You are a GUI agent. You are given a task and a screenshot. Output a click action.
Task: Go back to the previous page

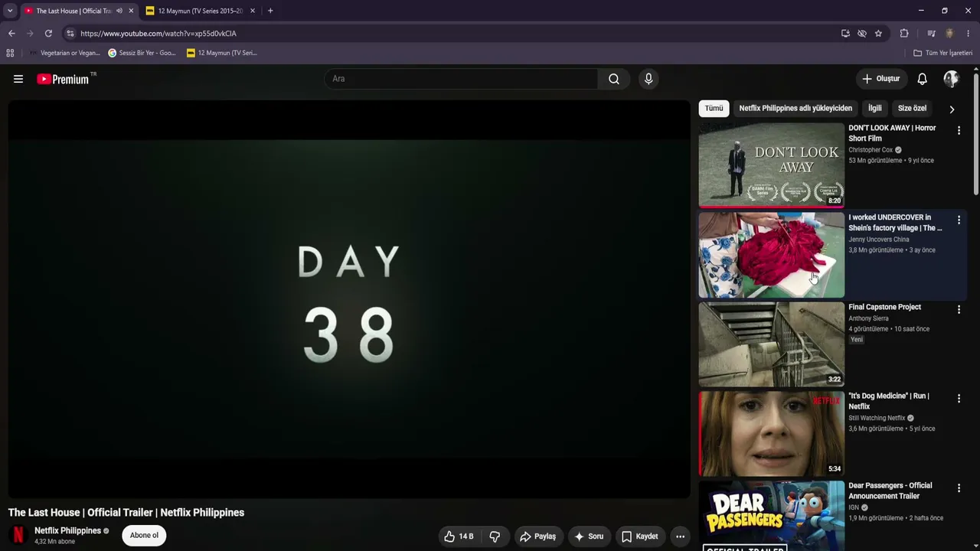click(11, 34)
